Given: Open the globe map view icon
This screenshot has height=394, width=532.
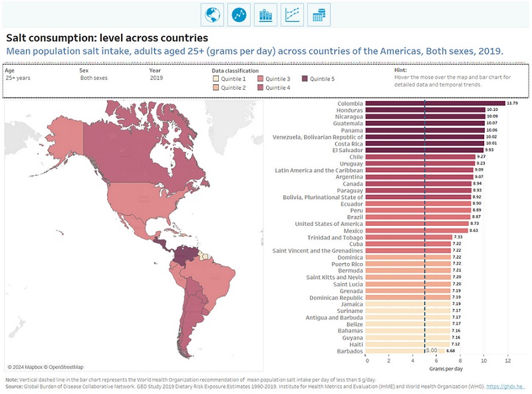Looking at the screenshot, I should pyautogui.click(x=212, y=15).
